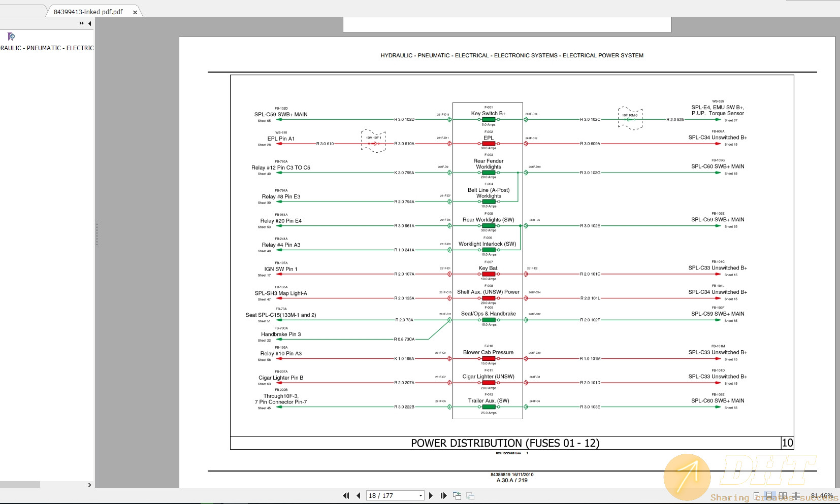Enable two-page facing view

[783, 495]
